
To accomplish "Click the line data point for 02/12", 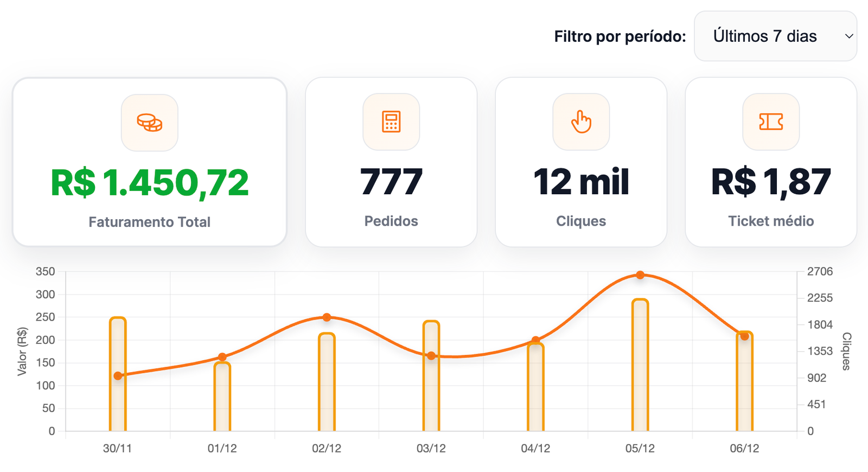I will point(327,317).
